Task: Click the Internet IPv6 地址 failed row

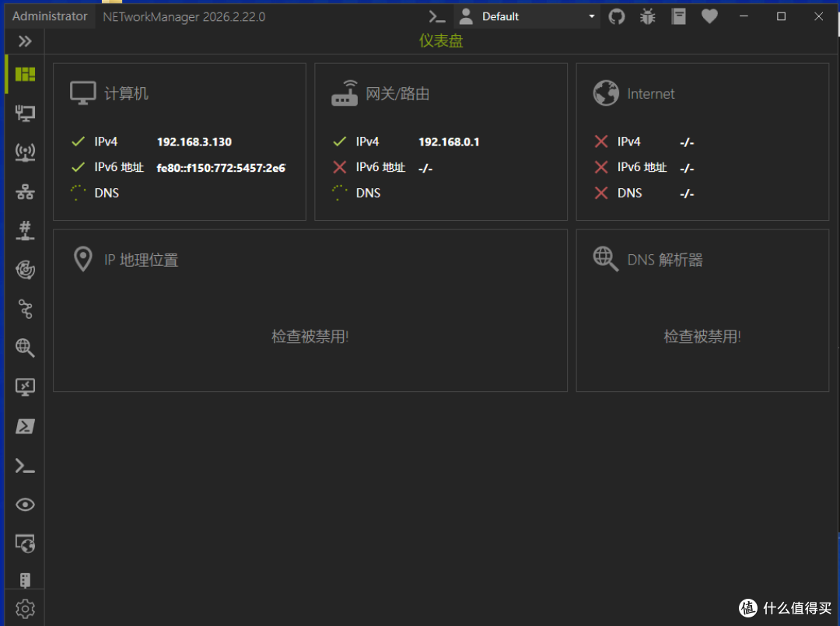Action: click(x=644, y=168)
